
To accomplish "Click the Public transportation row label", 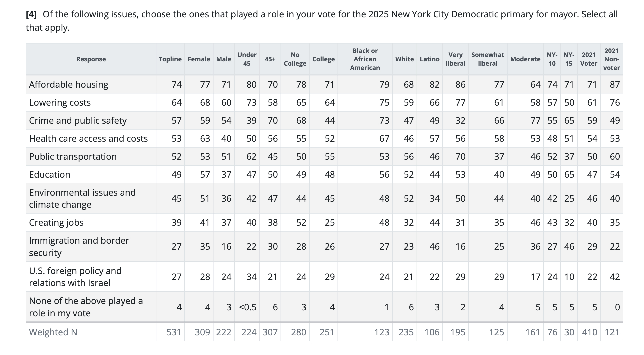I will click(73, 156).
